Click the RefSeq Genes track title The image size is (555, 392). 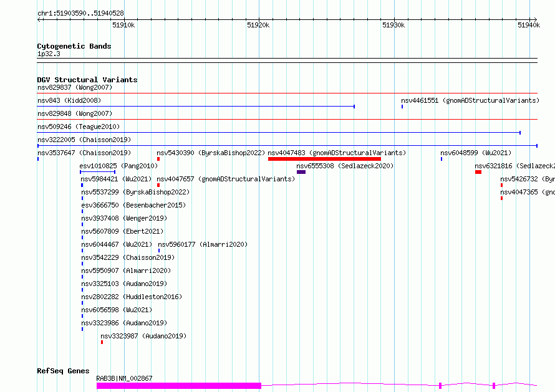coord(63,371)
